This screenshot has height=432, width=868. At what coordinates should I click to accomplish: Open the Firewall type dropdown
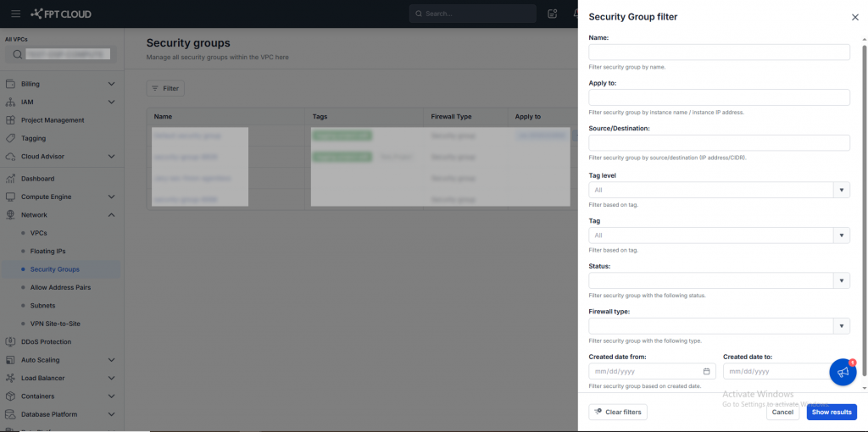842,326
